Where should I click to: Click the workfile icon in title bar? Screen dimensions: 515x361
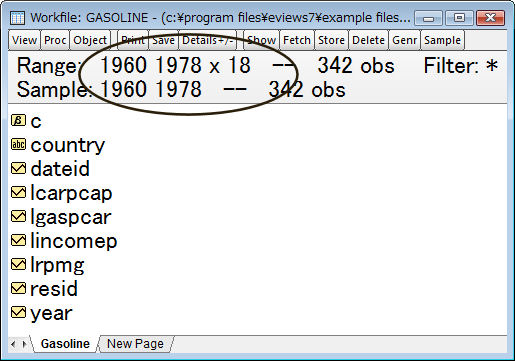pyautogui.click(x=17, y=18)
